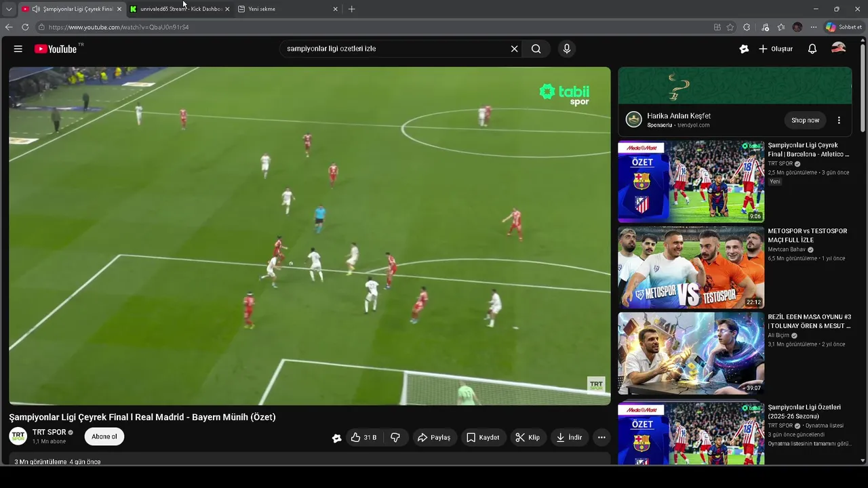Start voice search with the microphone icon
The height and width of the screenshot is (488, 868).
pos(567,49)
